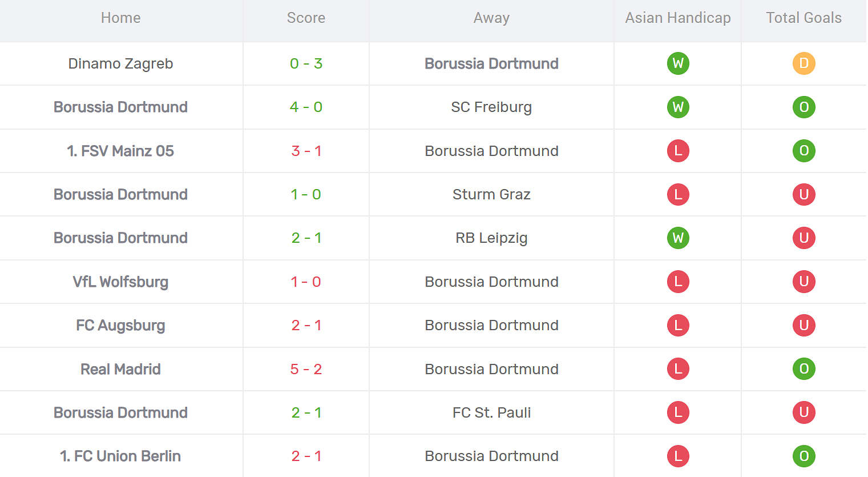Viewport: 868px width, 477px height.
Task: Click the Asian Handicap column header
Action: click(678, 18)
